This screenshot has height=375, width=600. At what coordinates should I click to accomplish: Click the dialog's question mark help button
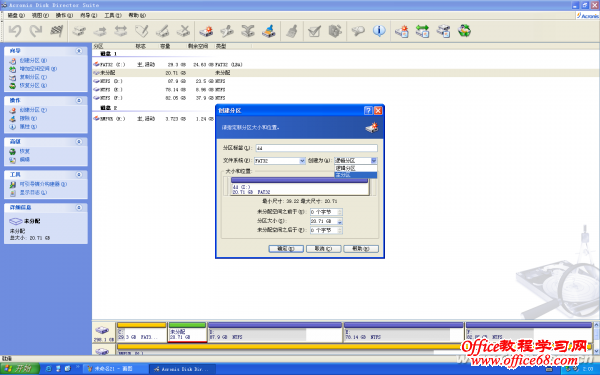[x=368, y=111]
